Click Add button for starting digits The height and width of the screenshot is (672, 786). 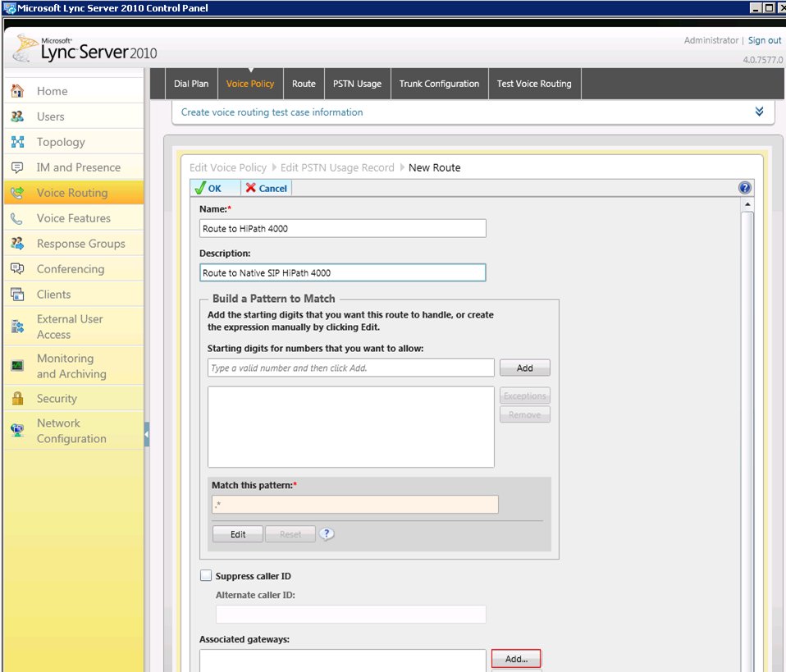[x=525, y=368]
